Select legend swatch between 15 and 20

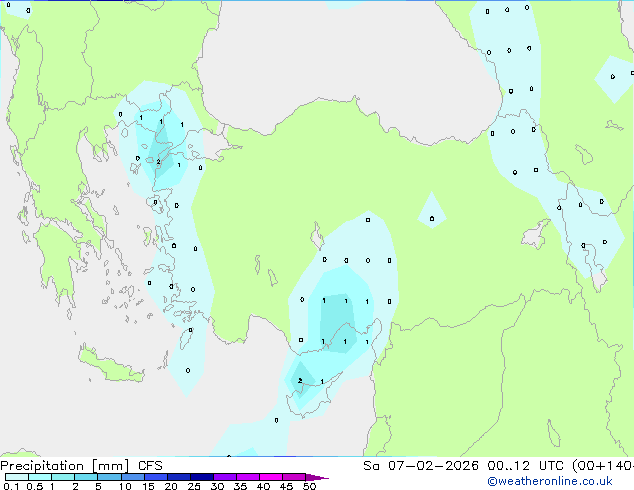point(155,477)
